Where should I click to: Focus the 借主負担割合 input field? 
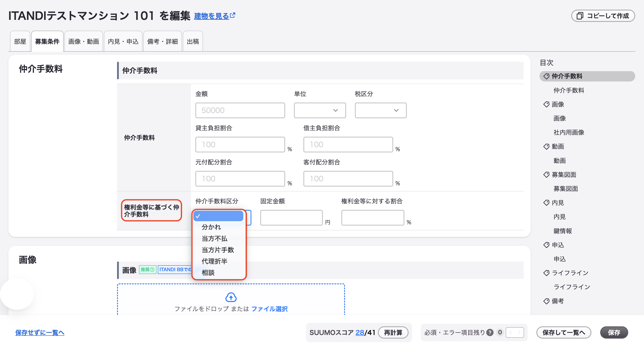348,144
